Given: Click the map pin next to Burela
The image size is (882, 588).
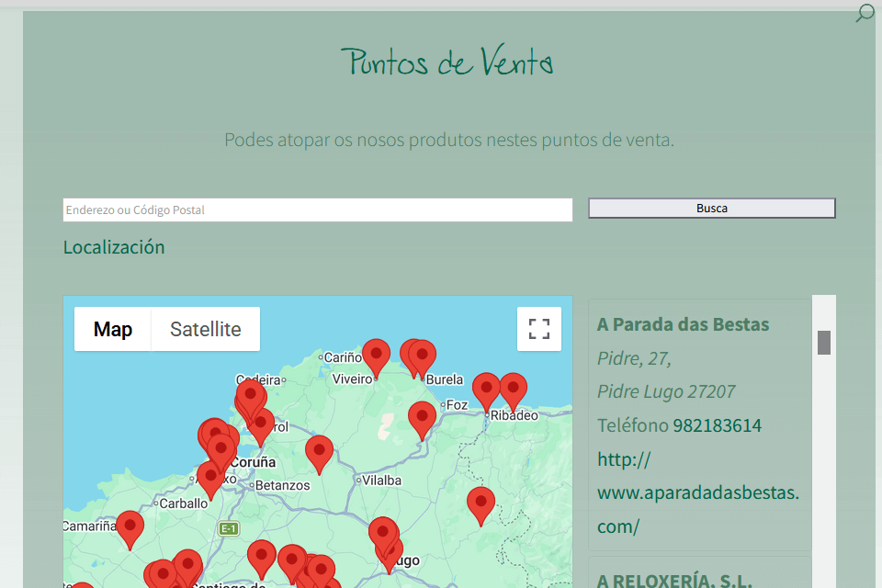Looking at the screenshot, I should click(x=422, y=360).
